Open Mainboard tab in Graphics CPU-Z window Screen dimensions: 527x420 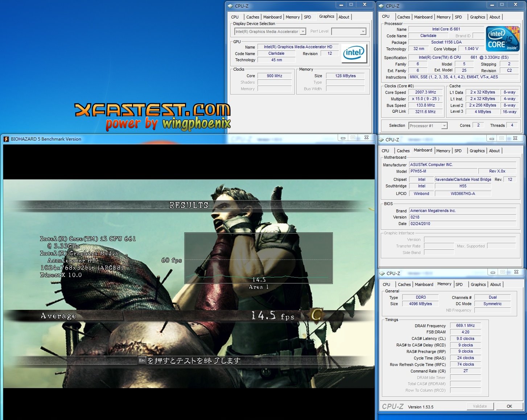[272, 17]
